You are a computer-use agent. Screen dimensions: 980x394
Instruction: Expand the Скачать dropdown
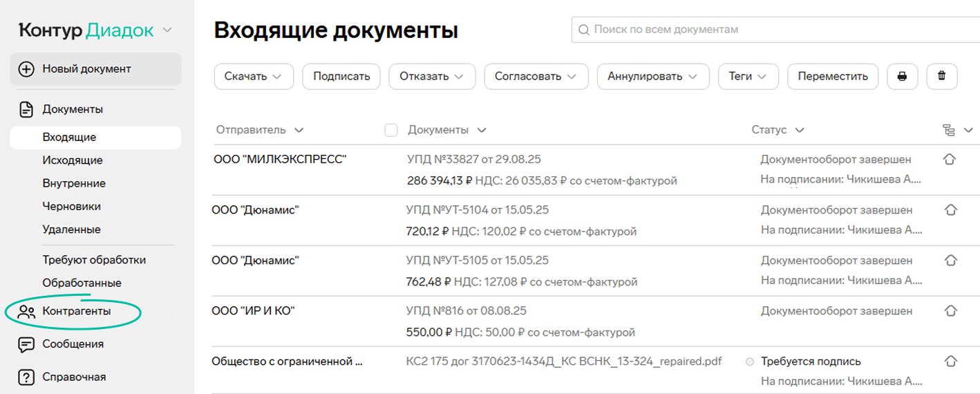[x=254, y=77]
